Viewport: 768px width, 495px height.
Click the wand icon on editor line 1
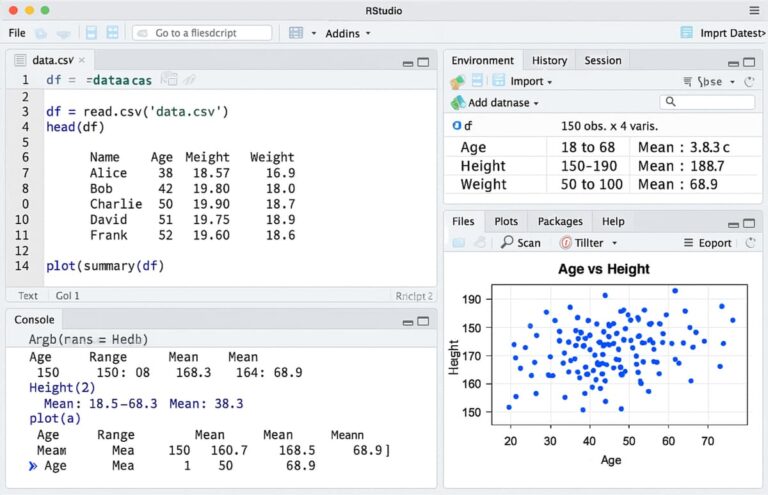coord(189,79)
